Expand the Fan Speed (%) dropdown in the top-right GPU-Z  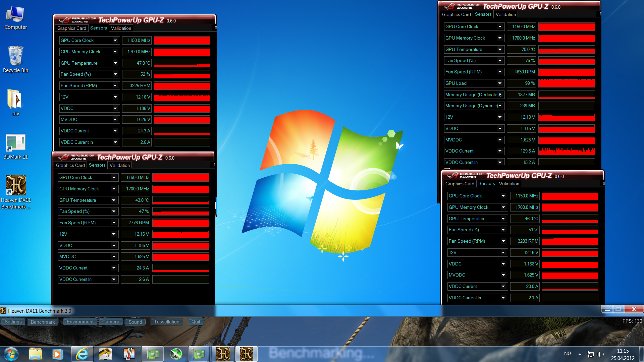point(500,60)
